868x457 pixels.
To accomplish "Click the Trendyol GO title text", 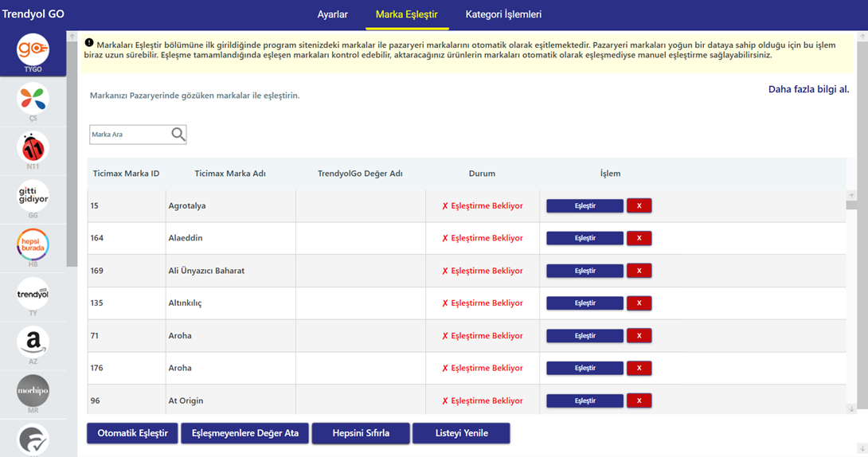I will [x=33, y=14].
